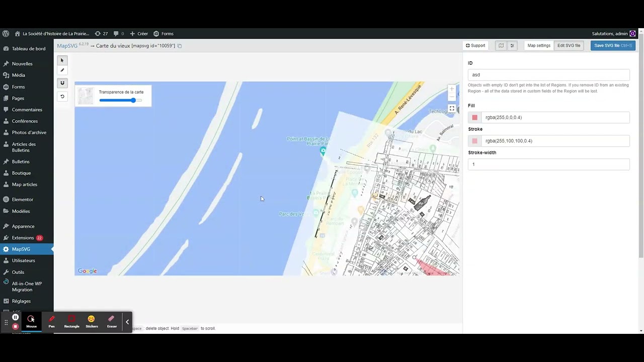644x362 pixels.
Task: Switch to Edit SVG file mode
Action: tap(569, 46)
